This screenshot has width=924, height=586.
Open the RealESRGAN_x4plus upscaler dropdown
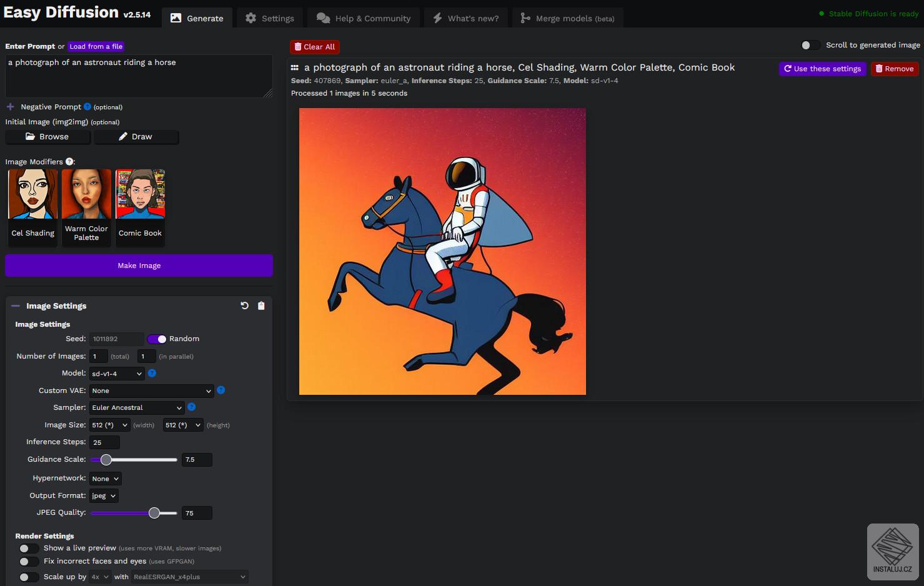click(190, 577)
